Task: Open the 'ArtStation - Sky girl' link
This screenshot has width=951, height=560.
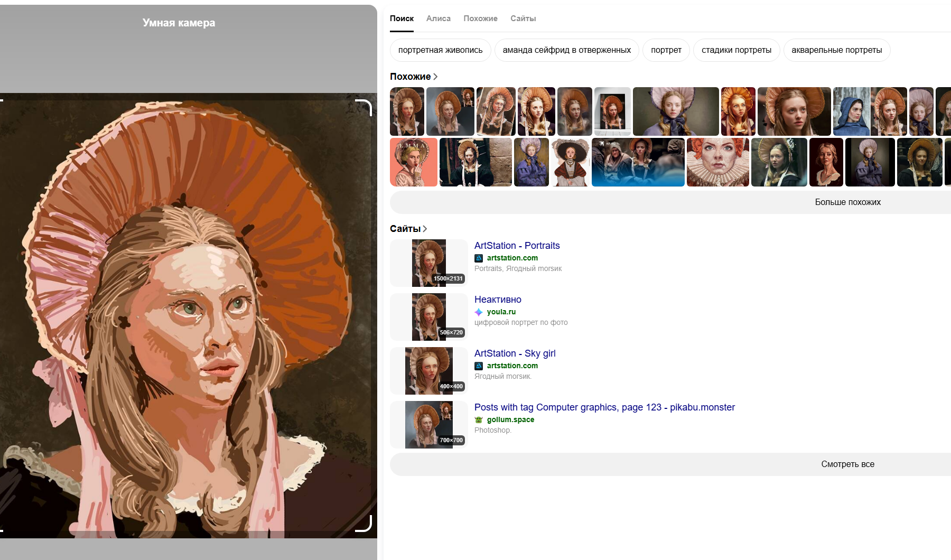Action: point(515,353)
